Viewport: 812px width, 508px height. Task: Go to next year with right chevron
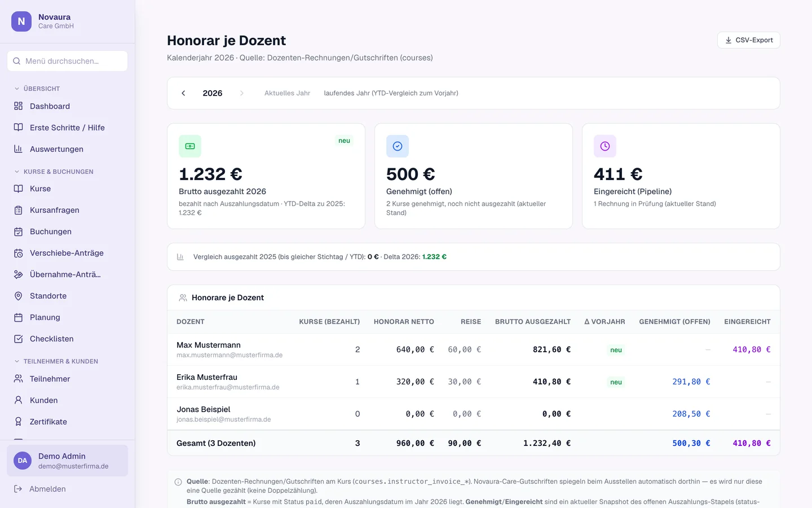[x=242, y=93]
